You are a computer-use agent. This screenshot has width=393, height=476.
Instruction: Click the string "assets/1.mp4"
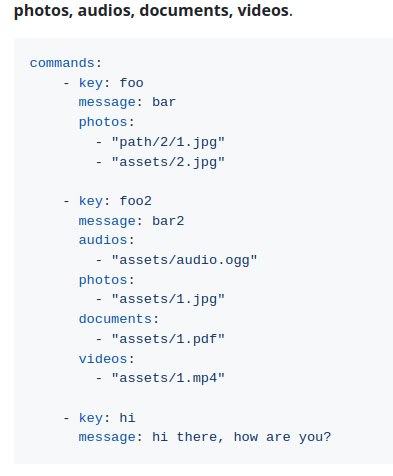(x=168, y=378)
